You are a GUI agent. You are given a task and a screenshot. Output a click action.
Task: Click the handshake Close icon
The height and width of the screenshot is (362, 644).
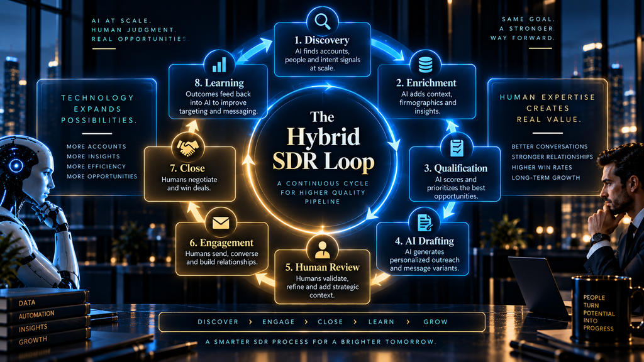(x=187, y=148)
